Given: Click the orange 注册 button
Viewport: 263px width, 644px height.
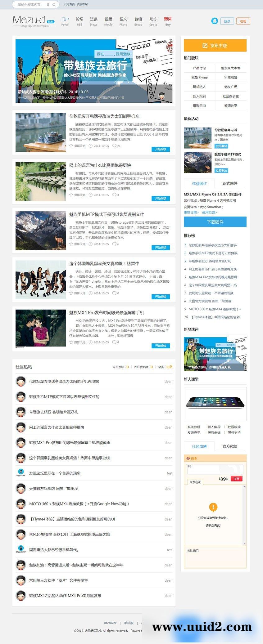Looking at the screenshot, I should (243, 21).
